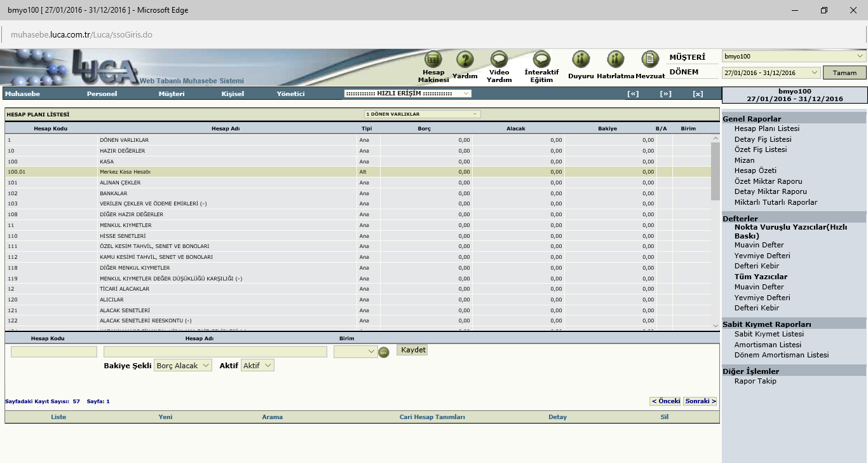
Task: Open the Muhasebe menu
Action: pos(22,93)
